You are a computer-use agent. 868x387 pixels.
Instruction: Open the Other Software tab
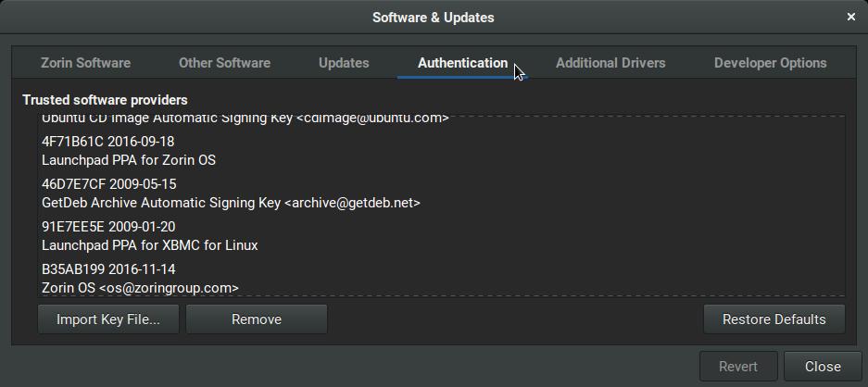tap(224, 63)
